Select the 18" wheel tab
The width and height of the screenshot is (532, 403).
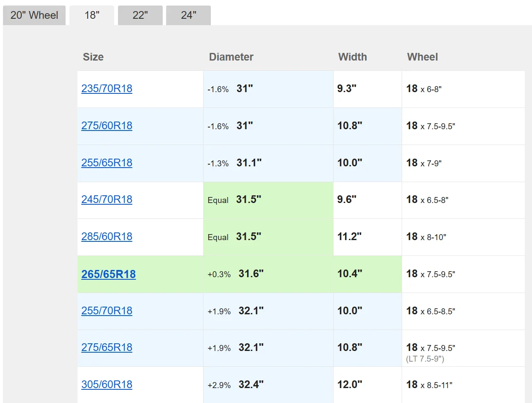click(92, 15)
